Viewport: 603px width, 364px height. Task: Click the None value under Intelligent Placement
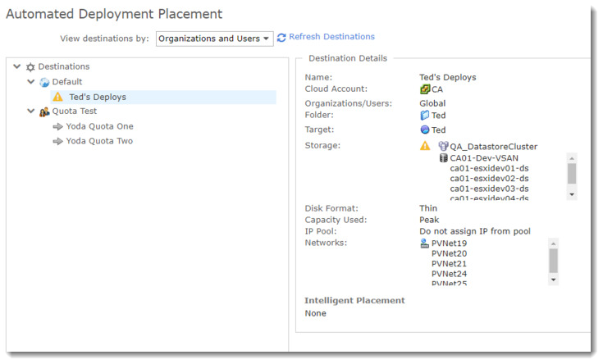315,313
